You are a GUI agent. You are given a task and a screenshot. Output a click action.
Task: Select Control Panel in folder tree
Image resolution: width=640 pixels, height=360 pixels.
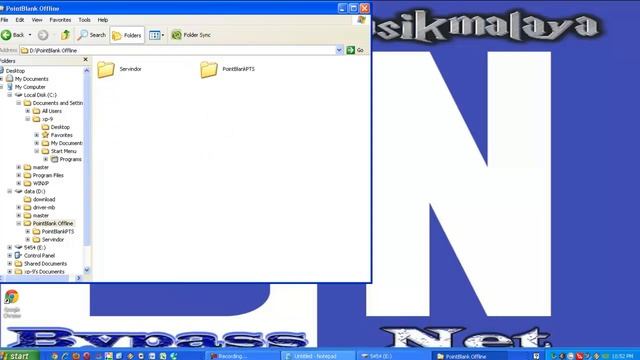point(39,256)
